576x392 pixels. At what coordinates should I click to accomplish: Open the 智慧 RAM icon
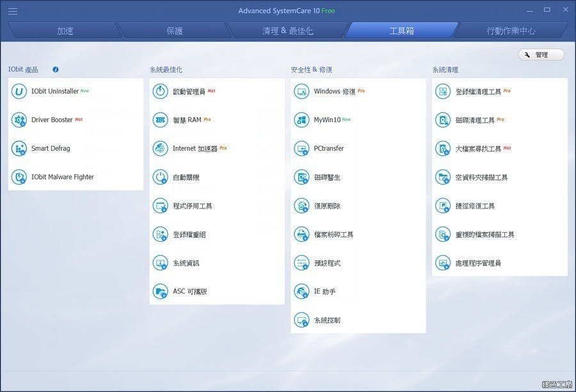pos(160,120)
